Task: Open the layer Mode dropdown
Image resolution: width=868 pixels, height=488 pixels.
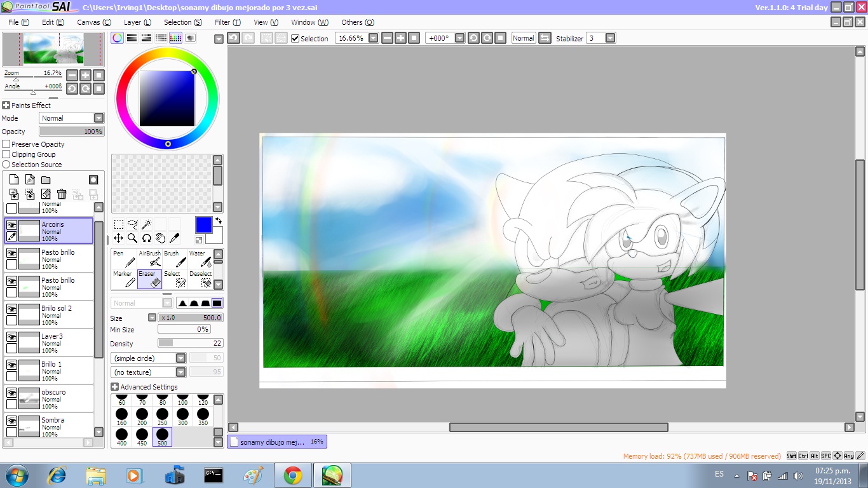Action: pos(98,118)
